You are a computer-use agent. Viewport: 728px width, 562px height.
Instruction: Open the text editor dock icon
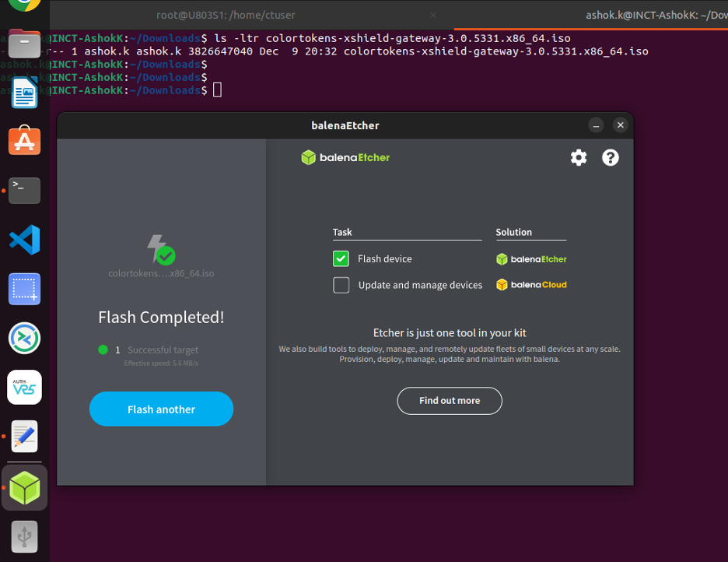[x=24, y=437]
